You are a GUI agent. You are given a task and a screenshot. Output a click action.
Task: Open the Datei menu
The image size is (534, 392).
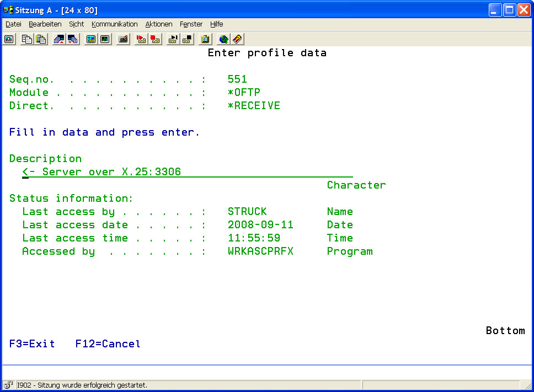click(13, 24)
